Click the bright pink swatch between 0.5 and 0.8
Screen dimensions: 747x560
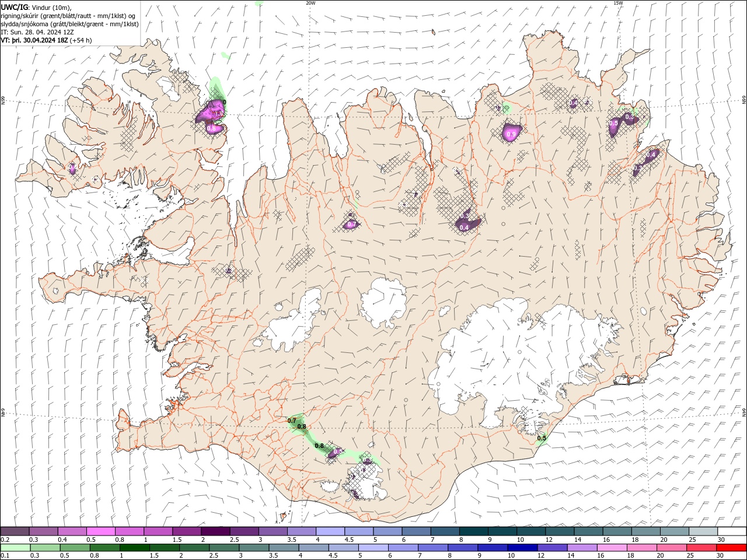(x=101, y=531)
